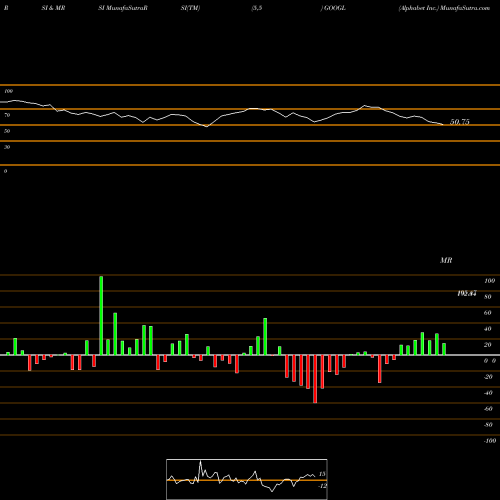
Task: Click the RSI current value 50.75 label
Action: pos(460,122)
